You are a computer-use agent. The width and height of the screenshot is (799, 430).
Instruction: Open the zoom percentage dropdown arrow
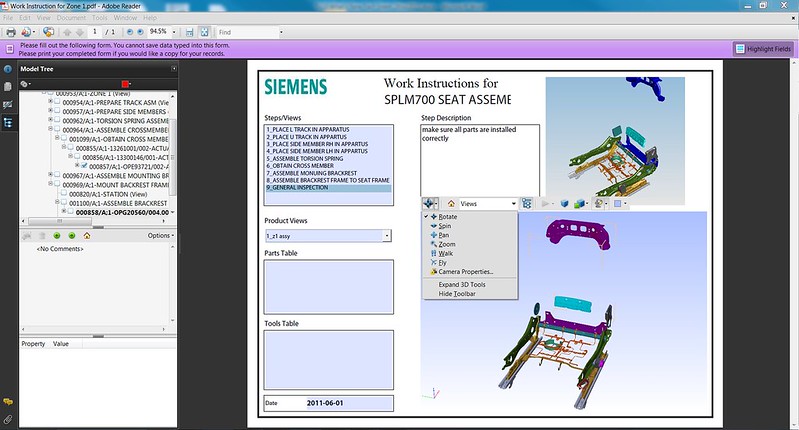pyautogui.click(x=174, y=32)
